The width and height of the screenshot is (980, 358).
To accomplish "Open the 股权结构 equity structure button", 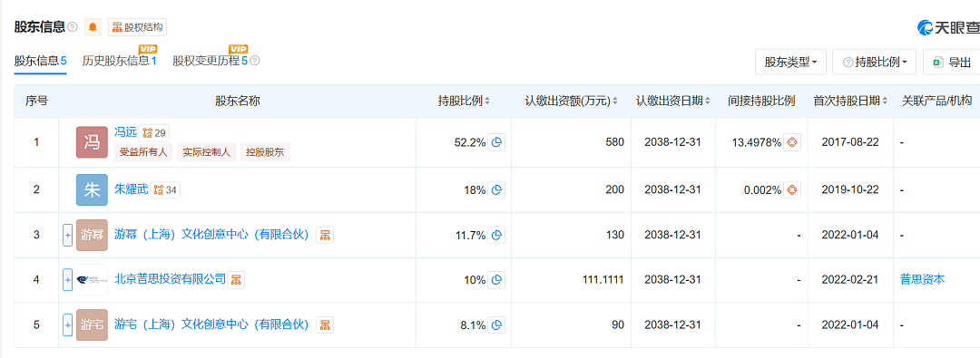I will [137, 27].
